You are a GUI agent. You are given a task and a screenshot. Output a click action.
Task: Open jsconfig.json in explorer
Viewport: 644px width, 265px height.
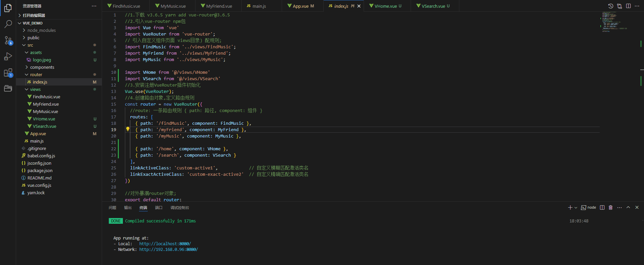pyautogui.click(x=59, y=163)
